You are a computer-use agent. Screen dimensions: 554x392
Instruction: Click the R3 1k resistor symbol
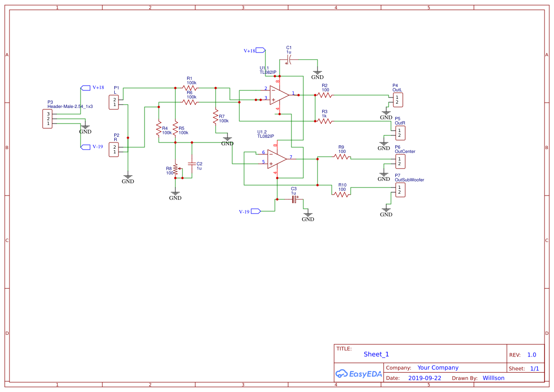tap(325, 122)
